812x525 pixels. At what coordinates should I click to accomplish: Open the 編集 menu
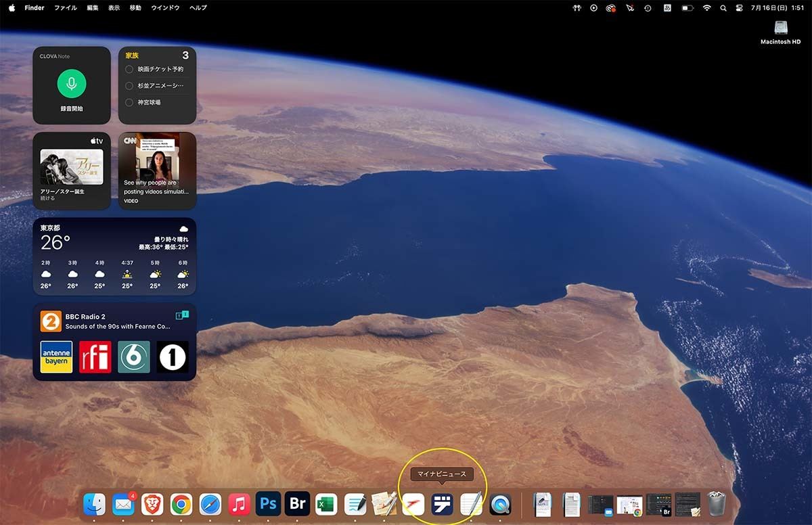93,8
